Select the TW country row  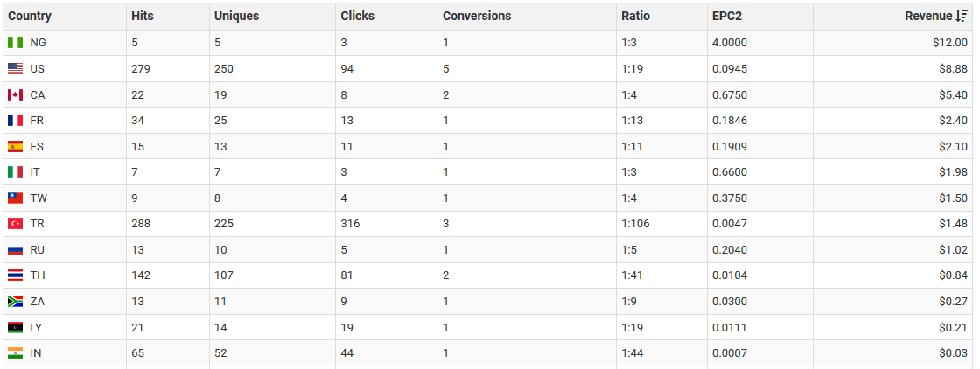pyautogui.click(x=38, y=198)
